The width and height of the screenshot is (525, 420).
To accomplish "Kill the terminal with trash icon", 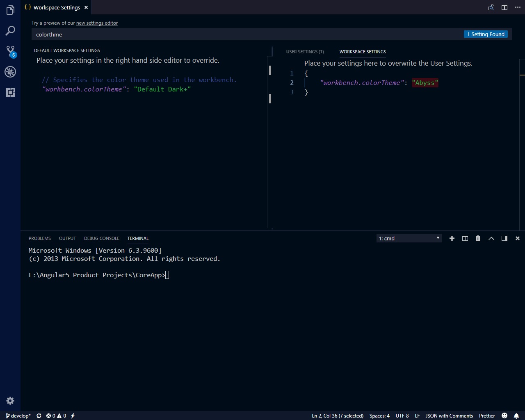I will coord(478,238).
